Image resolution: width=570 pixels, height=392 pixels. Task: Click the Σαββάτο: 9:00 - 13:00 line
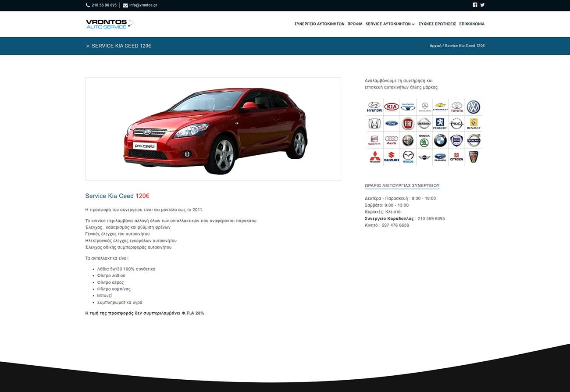pos(387,205)
